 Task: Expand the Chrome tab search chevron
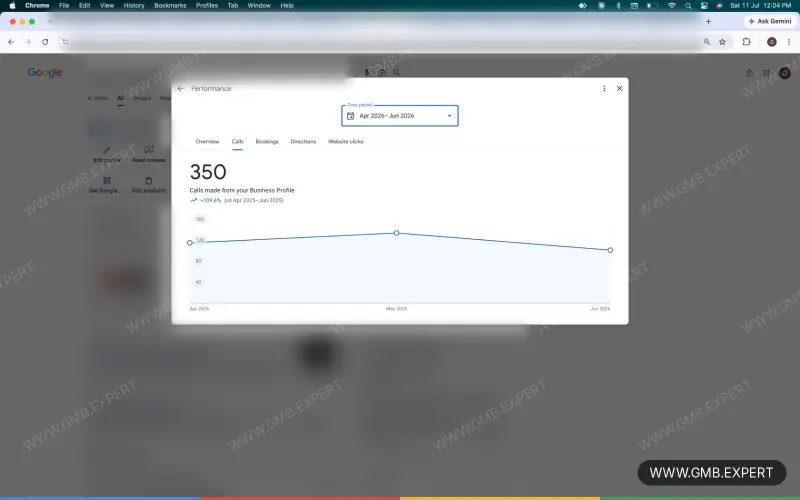tap(49, 21)
